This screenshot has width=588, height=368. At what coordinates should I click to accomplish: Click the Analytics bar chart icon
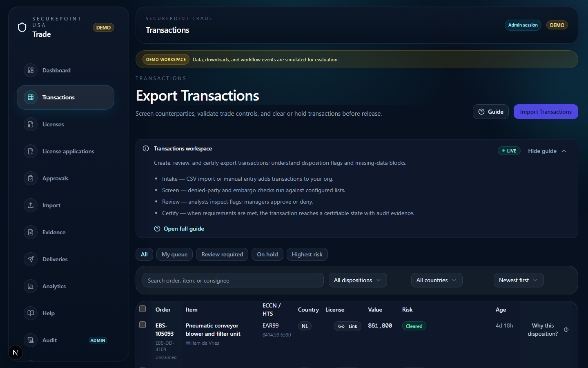pos(31,286)
